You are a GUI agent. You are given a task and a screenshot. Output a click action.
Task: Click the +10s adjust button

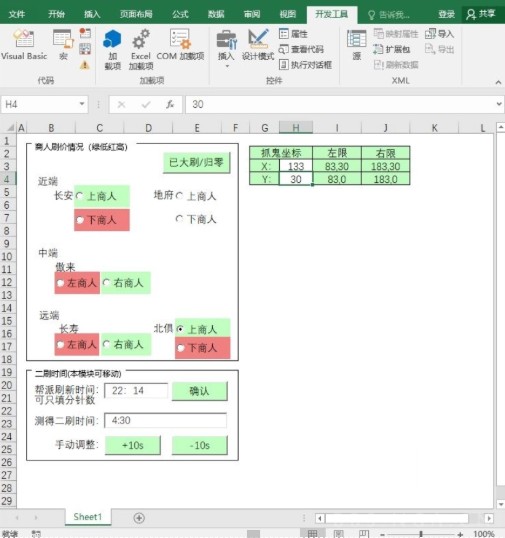(x=132, y=445)
